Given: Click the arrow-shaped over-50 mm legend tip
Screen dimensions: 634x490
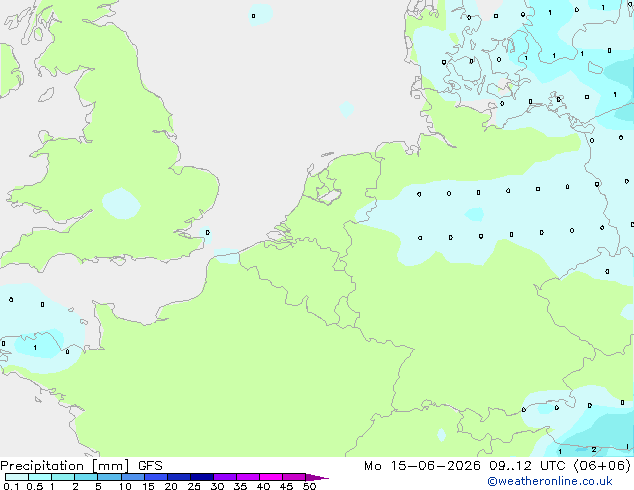Looking at the screenshot, I should [x=317, y=477].
